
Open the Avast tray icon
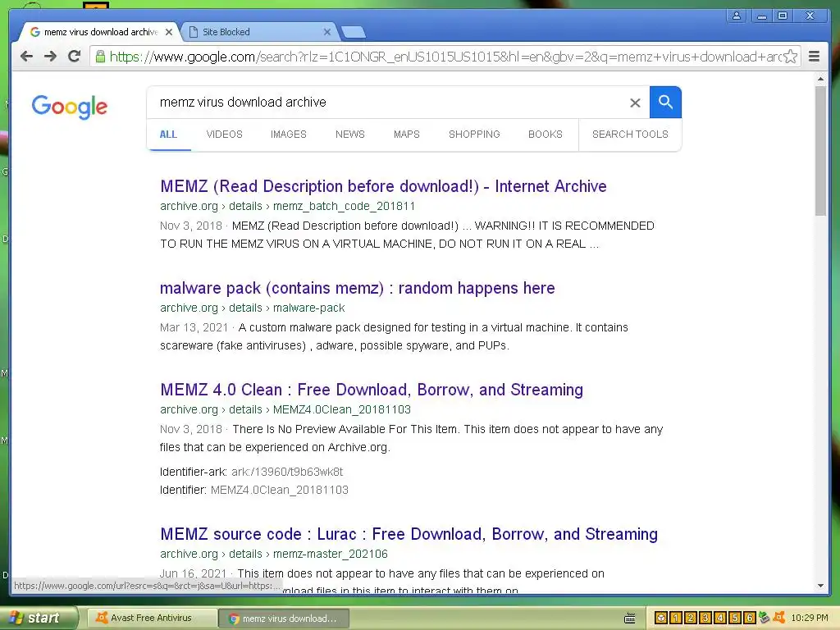click(779, 618)
